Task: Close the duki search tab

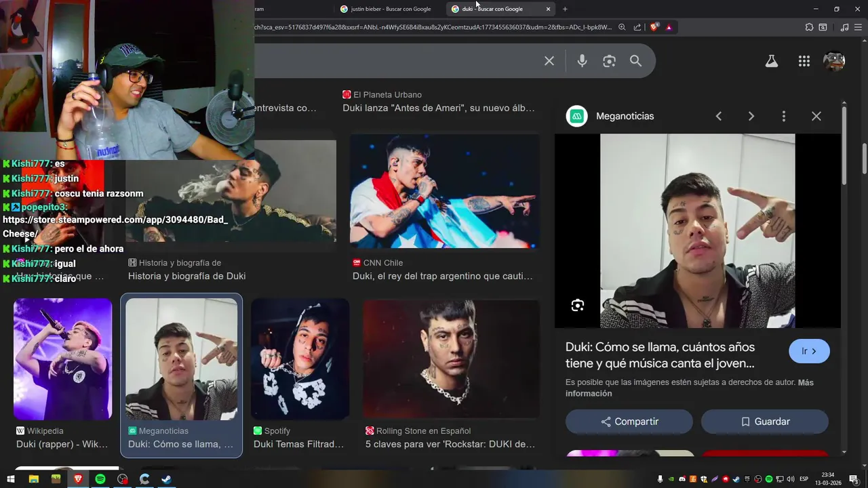Action: (x=548, y=9)
